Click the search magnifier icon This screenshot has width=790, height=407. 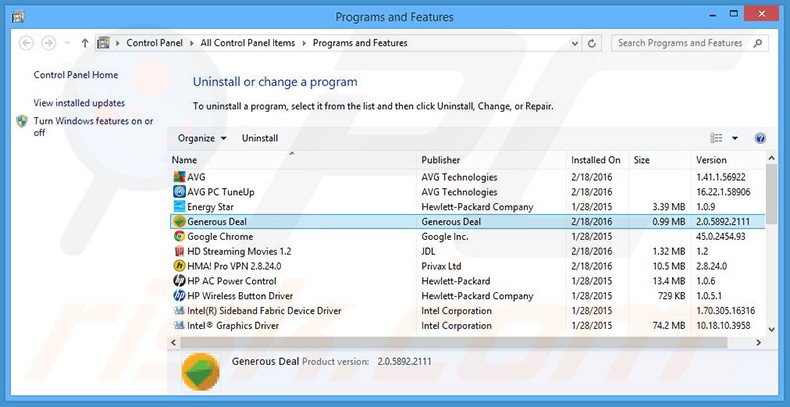pyautogui.click(x=757, y=43)
